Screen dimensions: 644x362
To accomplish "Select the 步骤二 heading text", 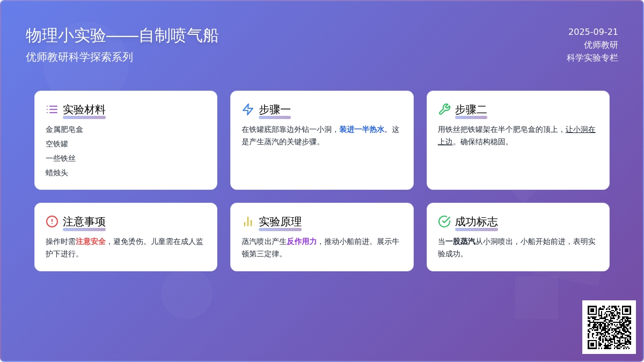I will [x=471, y=109].
